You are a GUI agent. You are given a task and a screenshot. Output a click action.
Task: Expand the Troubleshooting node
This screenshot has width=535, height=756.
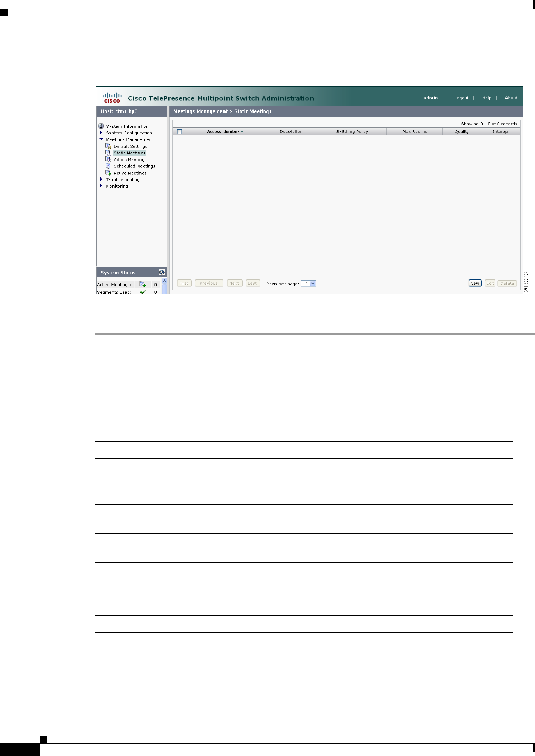click(x=101, y=179)
